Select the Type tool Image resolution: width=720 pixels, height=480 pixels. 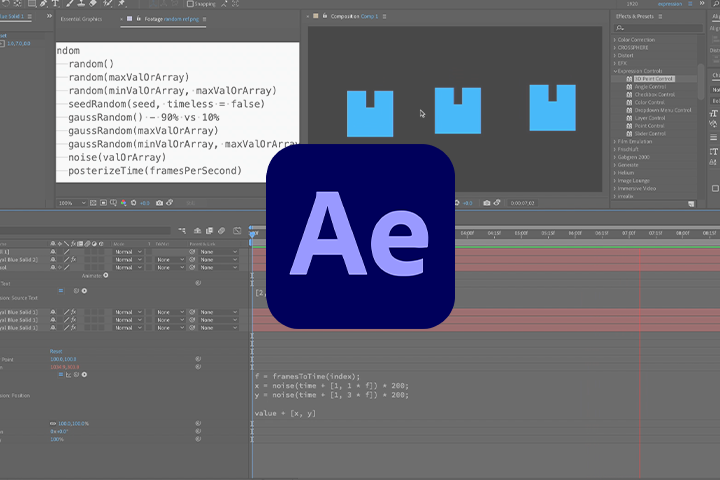click(55, 3)
